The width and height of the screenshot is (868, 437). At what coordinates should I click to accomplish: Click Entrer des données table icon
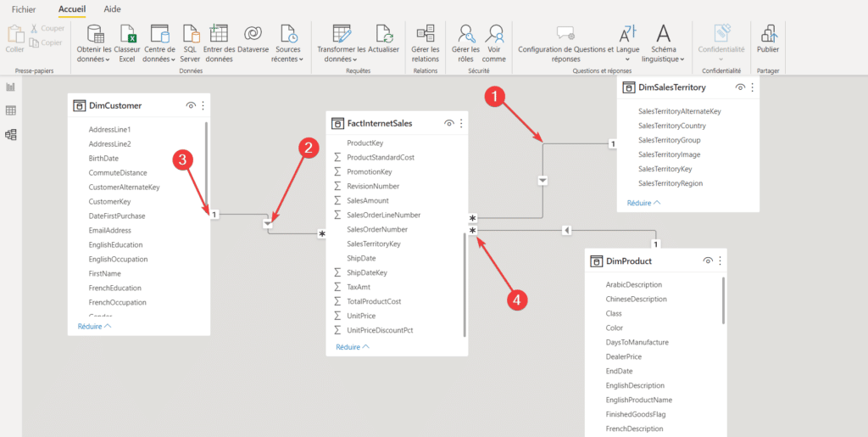pyautogui.click(x=219, y=34)
